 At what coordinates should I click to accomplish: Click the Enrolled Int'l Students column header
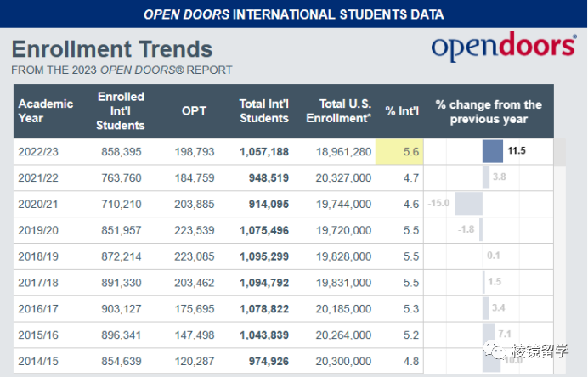tap(121, 111)
